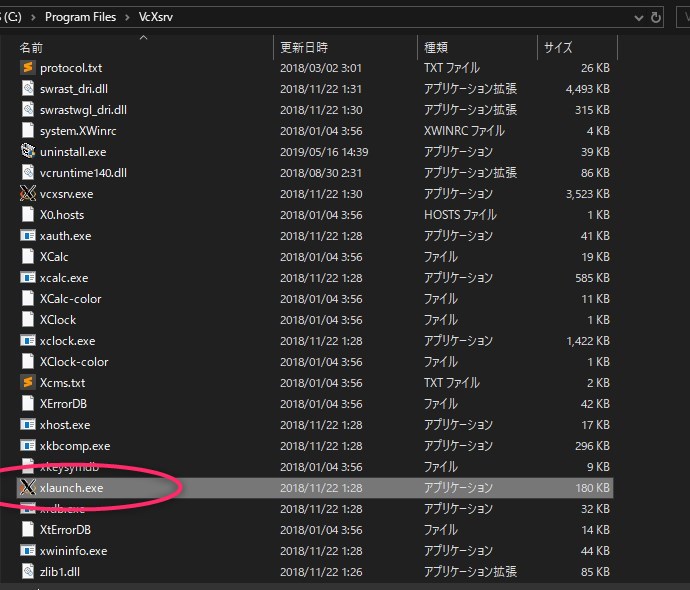Click the 2019/05/16 14:39 date of uninstall.exe
The width and height of the screenshot is (690, 590).
pyautogui.click(x=324, y=152)
